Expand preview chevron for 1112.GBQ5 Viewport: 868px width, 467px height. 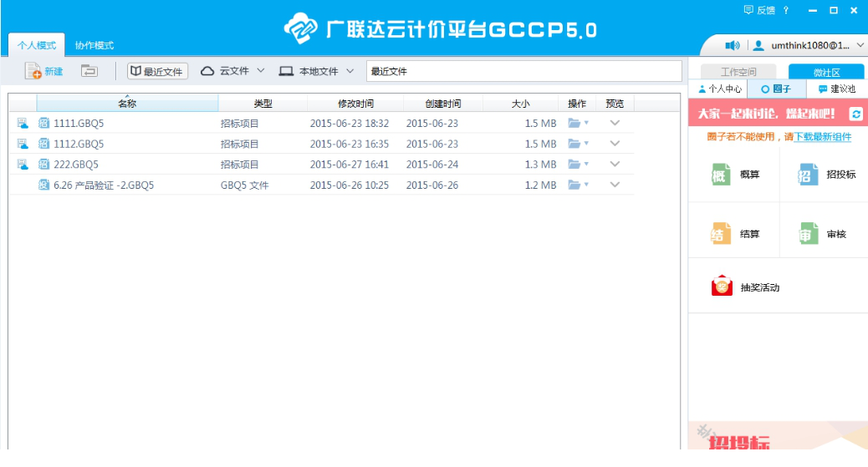(x=615, y=144)
